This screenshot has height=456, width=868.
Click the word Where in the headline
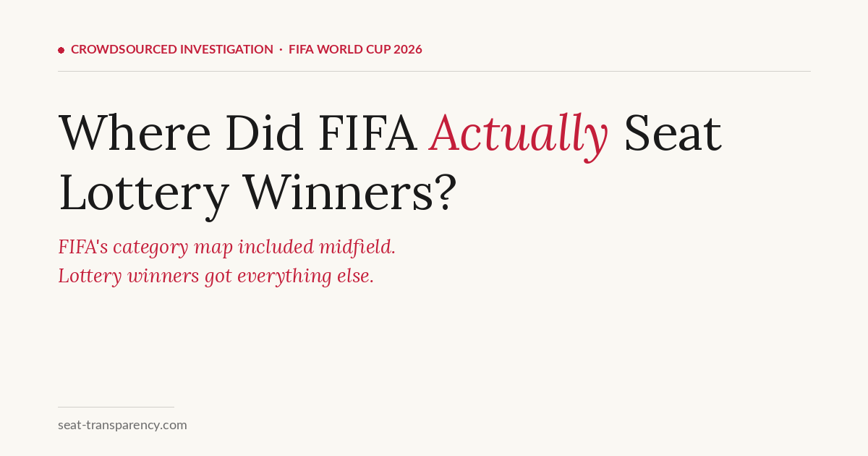tap(135, 133)
